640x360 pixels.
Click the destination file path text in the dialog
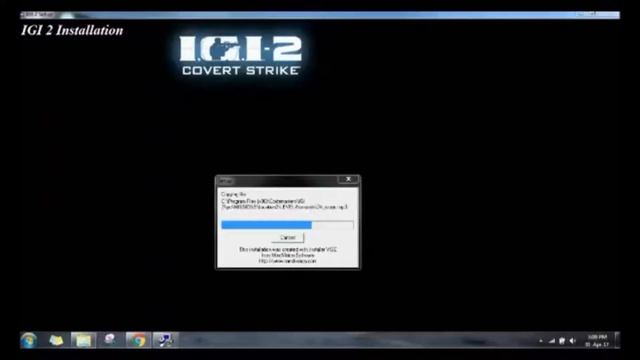point(284,204)
